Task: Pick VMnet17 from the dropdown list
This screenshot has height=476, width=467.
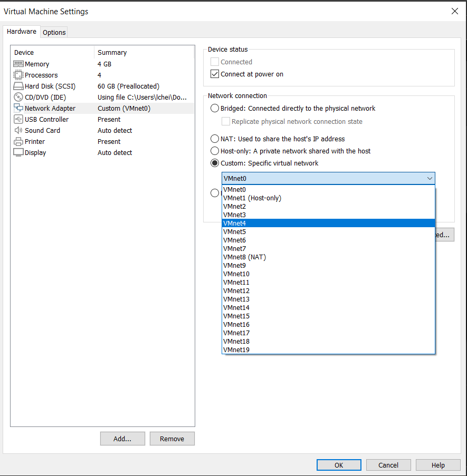Action: (x=328, y=333)
